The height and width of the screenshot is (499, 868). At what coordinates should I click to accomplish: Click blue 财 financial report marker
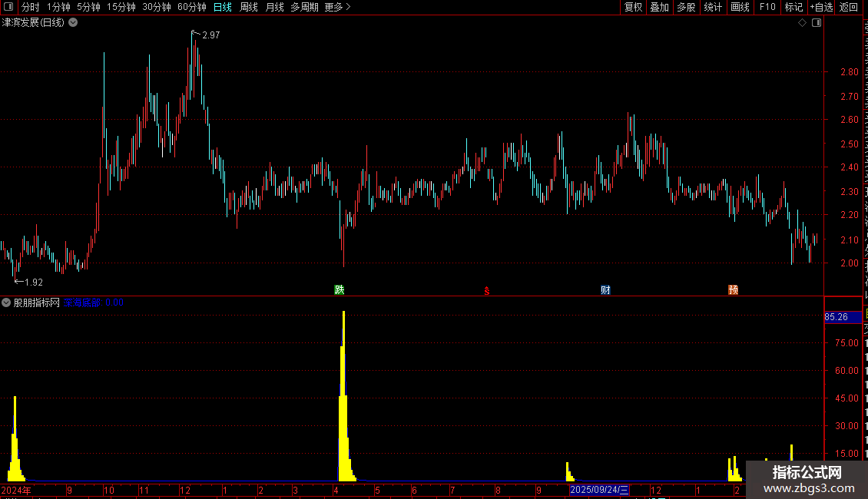(x=605, y=290)
